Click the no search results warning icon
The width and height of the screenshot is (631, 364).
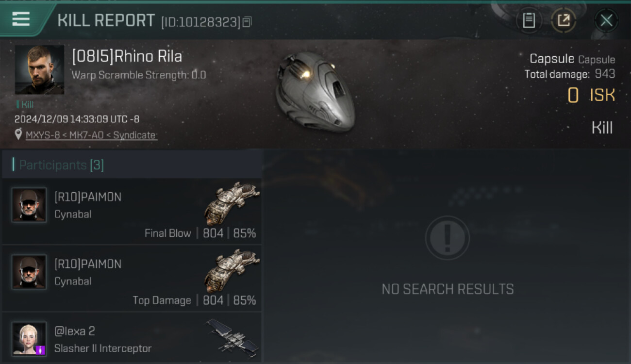[447, 238]
